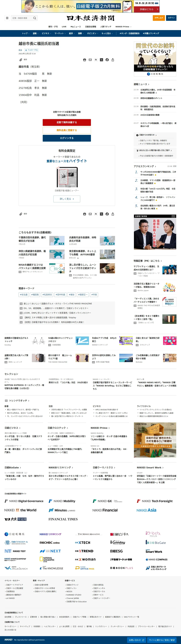Expand the 経済 navigation dropdown
Screen dimensions: 181x644
pyautogui.click(x=72, y=33)
